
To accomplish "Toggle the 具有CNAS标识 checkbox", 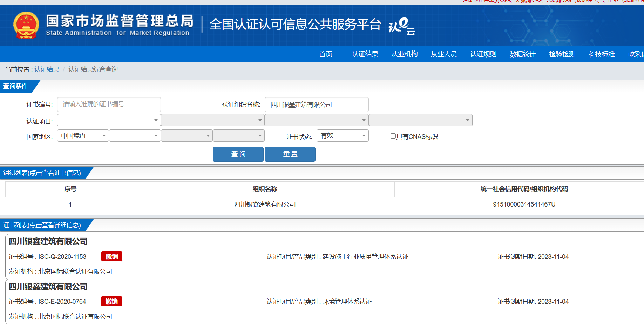I will coord(393,136).
